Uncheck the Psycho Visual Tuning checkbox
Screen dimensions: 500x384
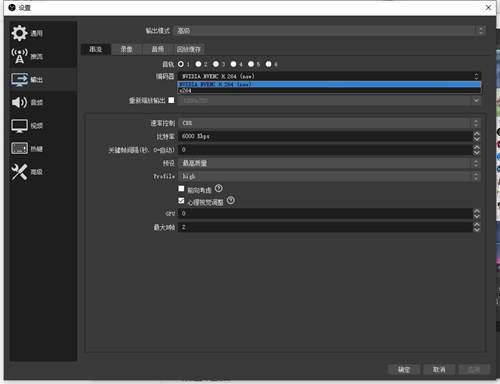[181, 201]
